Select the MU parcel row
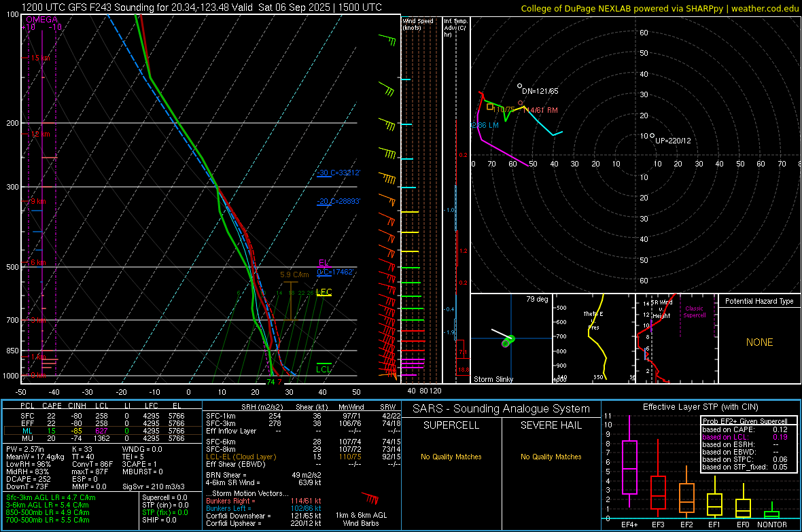 pyautogui.click(x=101, y=438)
